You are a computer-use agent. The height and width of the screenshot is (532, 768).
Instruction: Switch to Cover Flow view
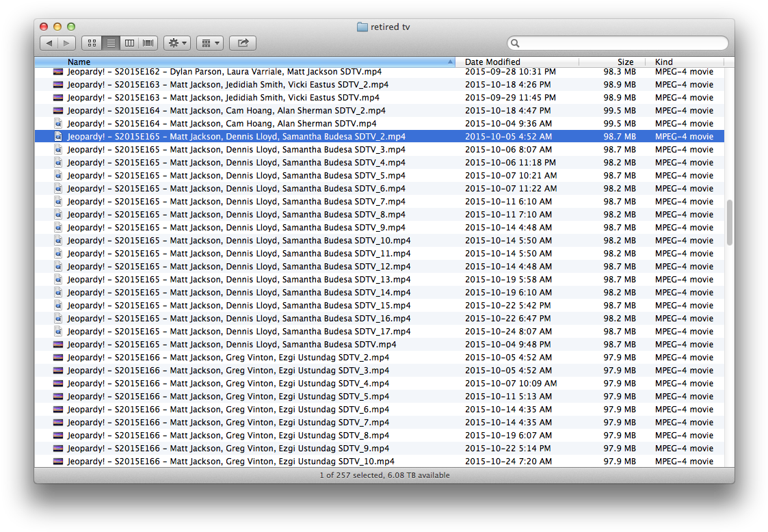[x=148, y=43]
